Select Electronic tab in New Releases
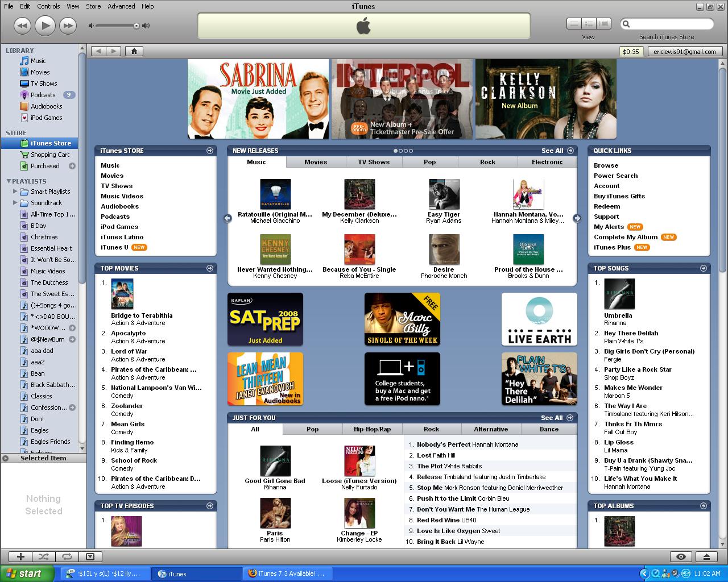The width and height of the screenshot is (728, 582). (x=547, y=162)
